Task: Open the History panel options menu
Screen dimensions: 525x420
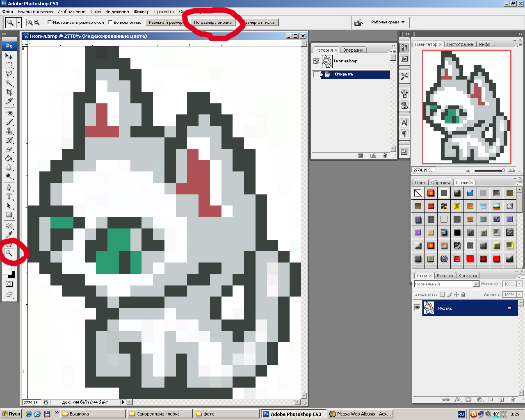Action: pyautogui.click(x=393, y=51)
